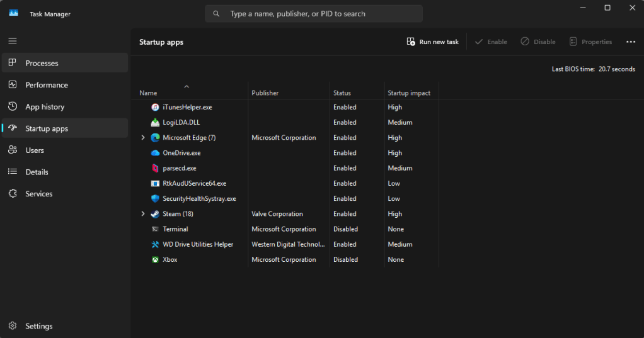Select the Startup apps page
The height and width of the screenshot is (338, 644).
click(x=65, y=128)
